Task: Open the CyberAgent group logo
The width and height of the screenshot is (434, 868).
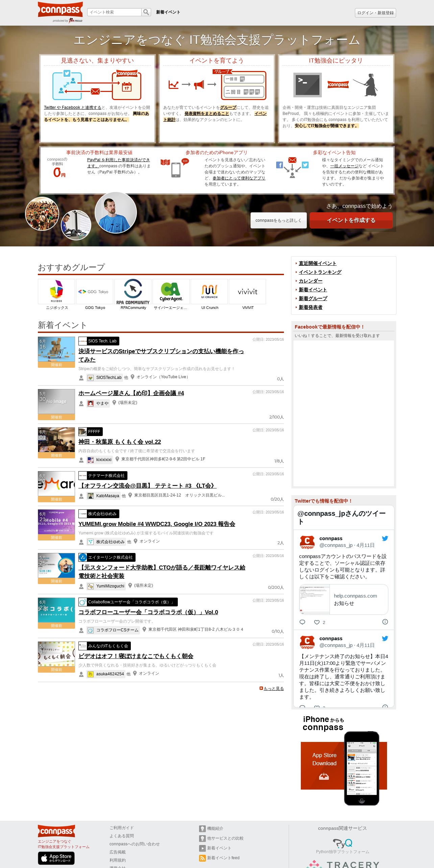Action: (171, 291)
